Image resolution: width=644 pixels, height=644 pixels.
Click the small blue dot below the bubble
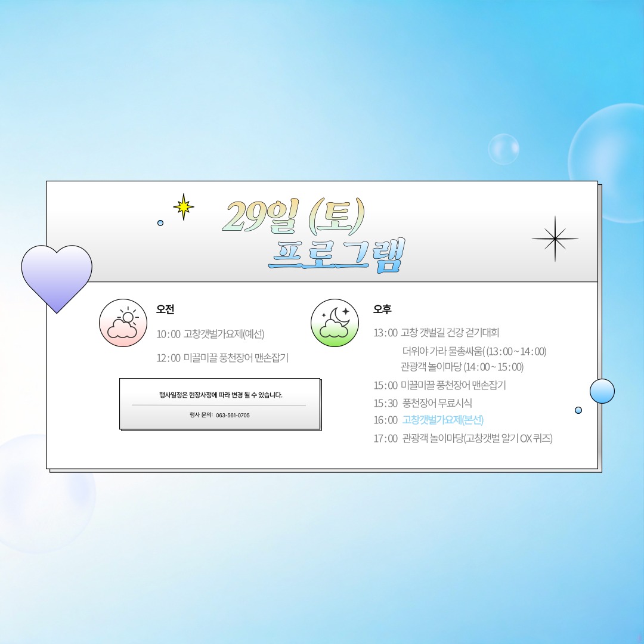[577, 410]
